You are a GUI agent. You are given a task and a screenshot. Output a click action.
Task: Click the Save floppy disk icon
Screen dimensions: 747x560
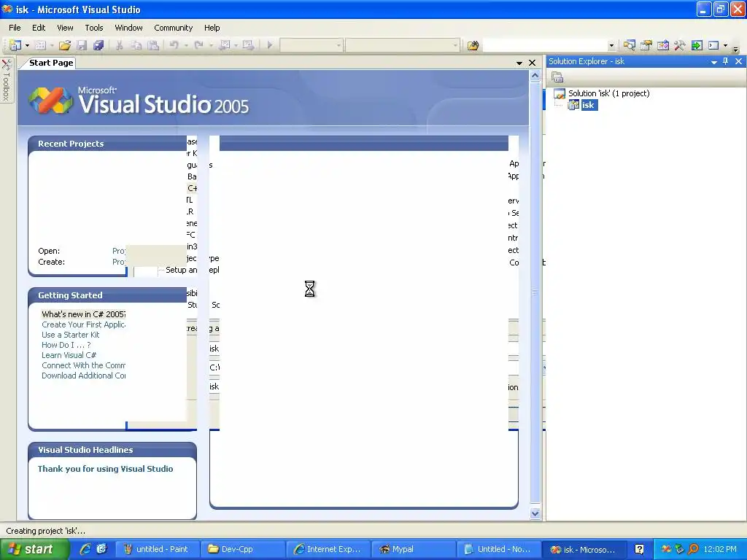click(x=82, y=45)
